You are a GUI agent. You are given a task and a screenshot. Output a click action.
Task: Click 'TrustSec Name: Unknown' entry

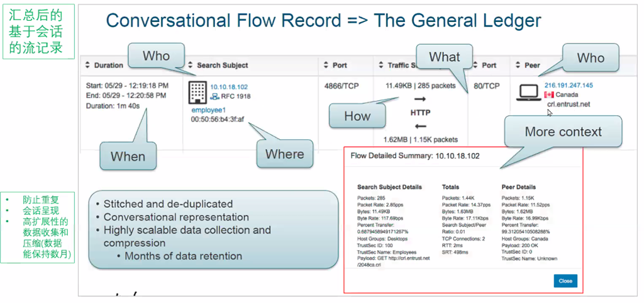530,259
